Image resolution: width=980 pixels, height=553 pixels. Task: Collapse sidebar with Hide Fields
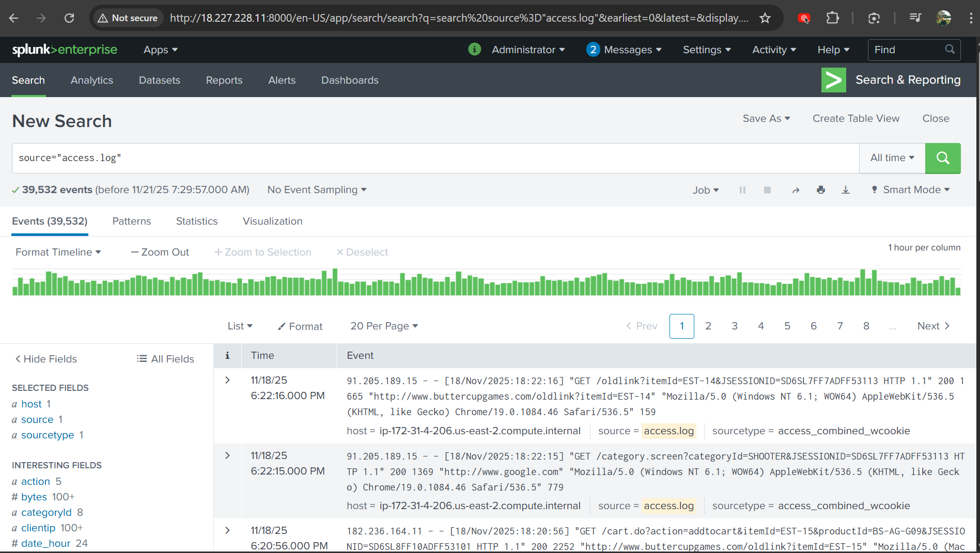[x=46, y=359]
